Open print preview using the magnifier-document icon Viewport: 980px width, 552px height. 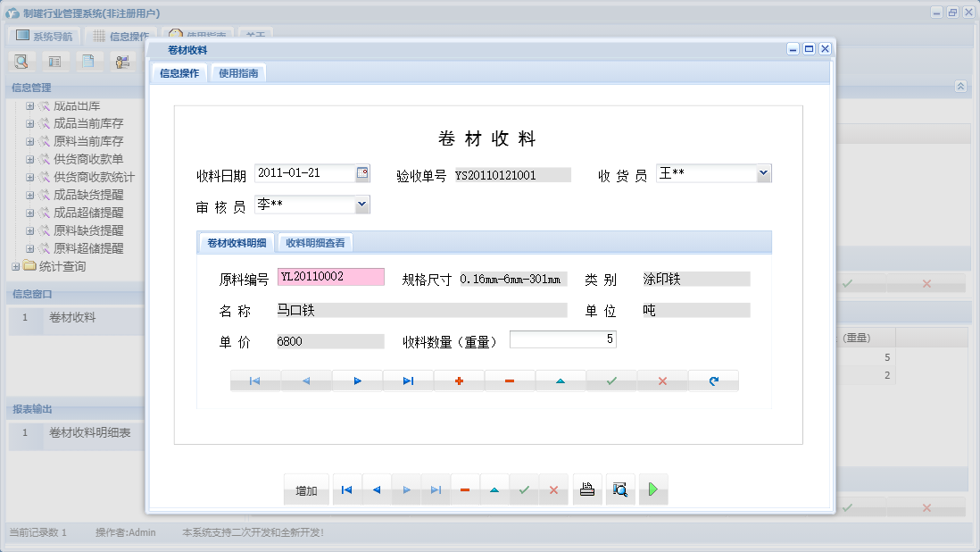point(619,489)
